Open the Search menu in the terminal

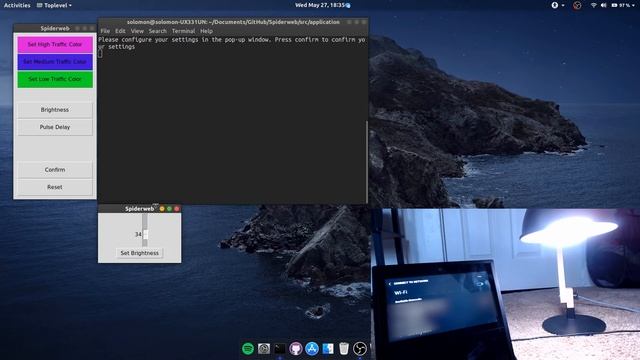158,31
